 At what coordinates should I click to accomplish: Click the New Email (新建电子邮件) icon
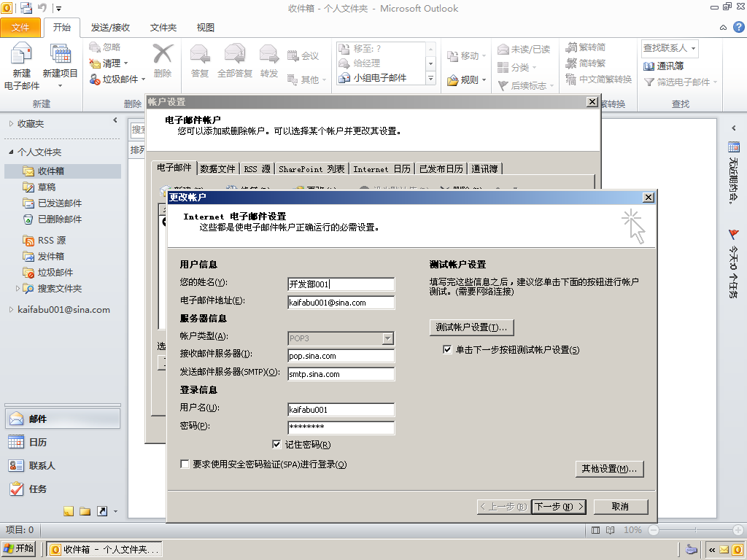[21, 53]
